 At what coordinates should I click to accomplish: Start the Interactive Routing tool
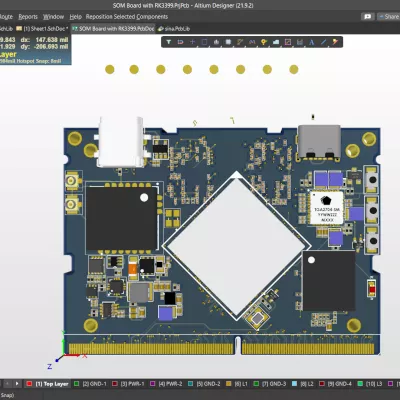pos(240,42)
